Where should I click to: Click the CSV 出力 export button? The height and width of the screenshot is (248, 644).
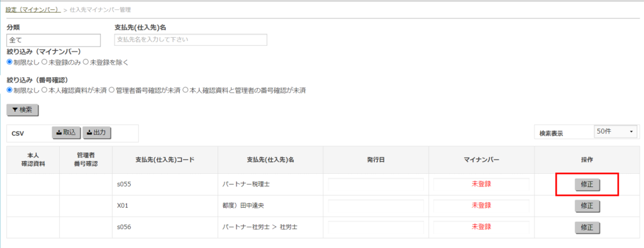pyautogui.click(x=97, y=132)
